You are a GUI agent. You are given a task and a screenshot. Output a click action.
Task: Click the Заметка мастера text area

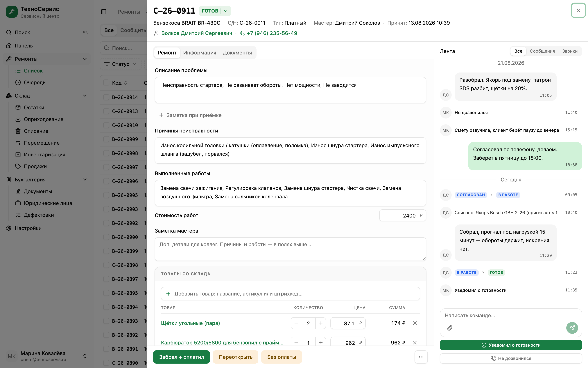290,249
